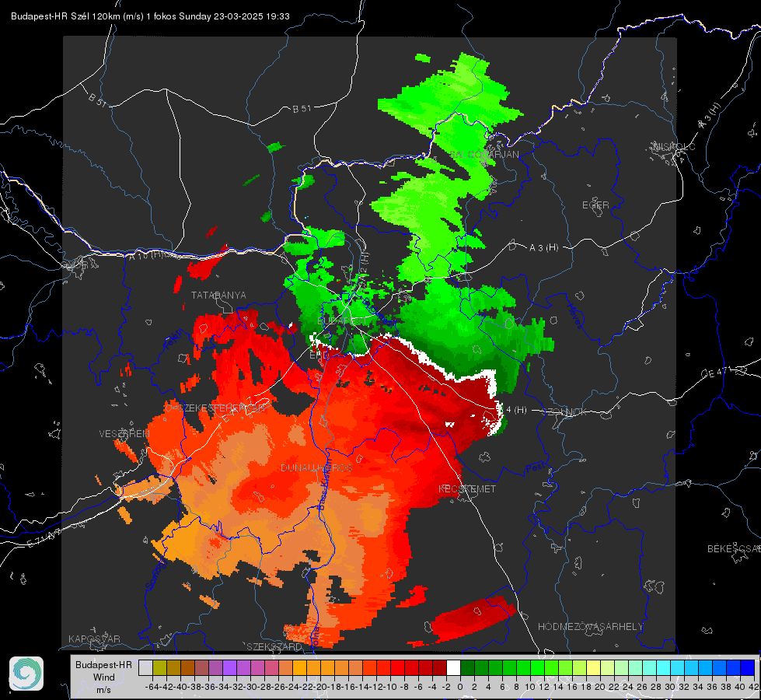Select the white zero-velocity legend swatch
761x700 pixels.
coord(453,668)
